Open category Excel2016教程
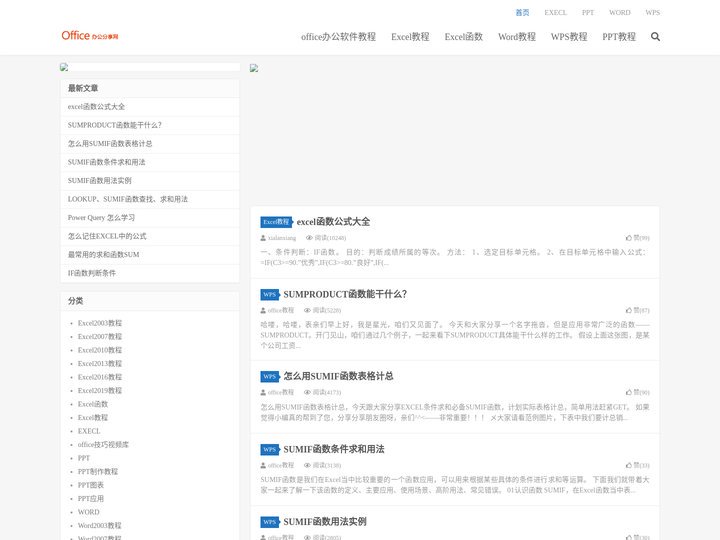The image size is (720, 540). 100,377
